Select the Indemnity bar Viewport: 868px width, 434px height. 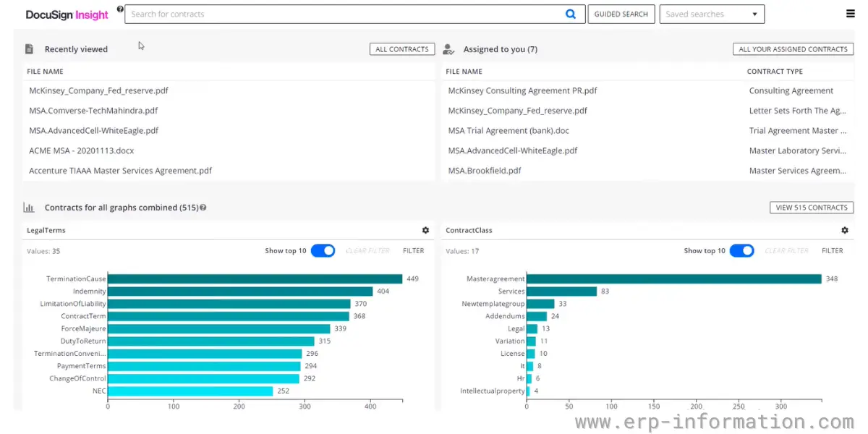[240, 292]
